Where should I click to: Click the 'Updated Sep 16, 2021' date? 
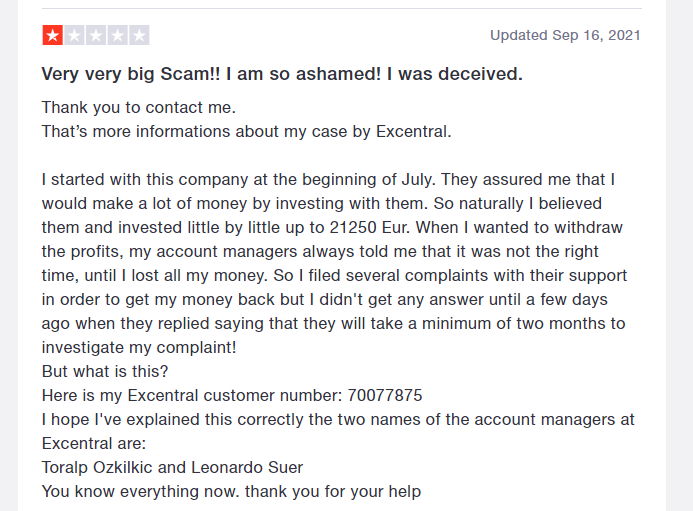point(565,36)
